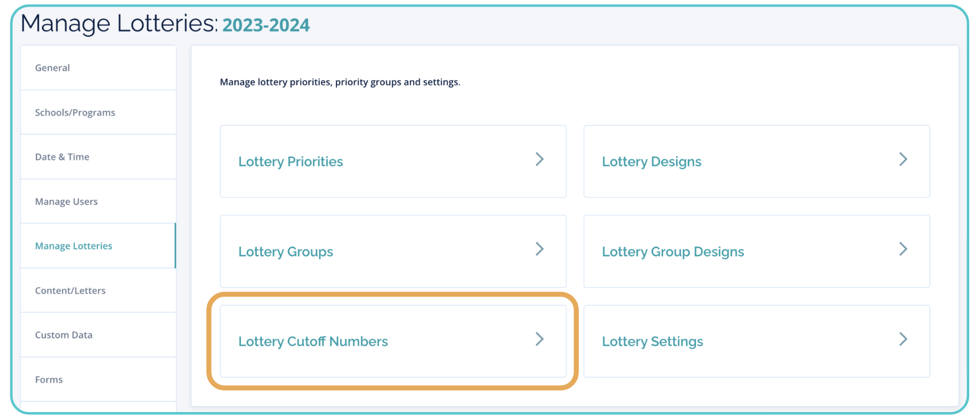Go to Forms in the sidebar
This screenshot has height=420, width=980.
pos(49,380)
